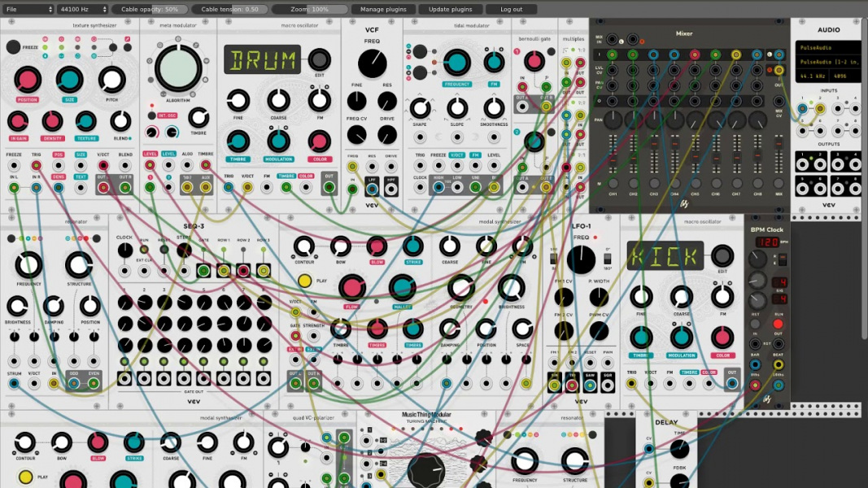Flip the LFO-1 0°/180° phase switch
This screenshot has width=868, height=488.
tap(607, 259)
